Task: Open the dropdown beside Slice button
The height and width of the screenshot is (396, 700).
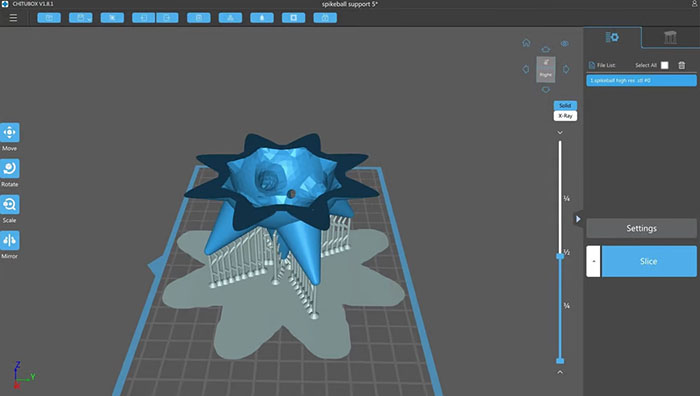Action: pos(593,261)
